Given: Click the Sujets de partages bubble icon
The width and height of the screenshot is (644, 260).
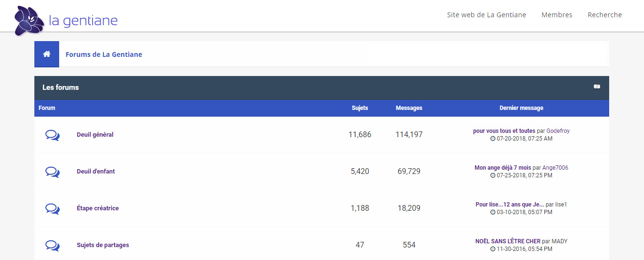Looking at the screenshot, I should pos(52,246).
